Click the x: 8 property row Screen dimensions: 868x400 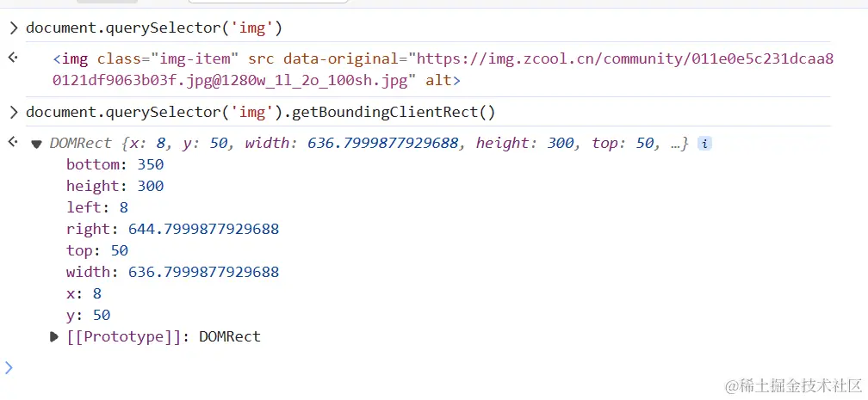pos(84,294)
